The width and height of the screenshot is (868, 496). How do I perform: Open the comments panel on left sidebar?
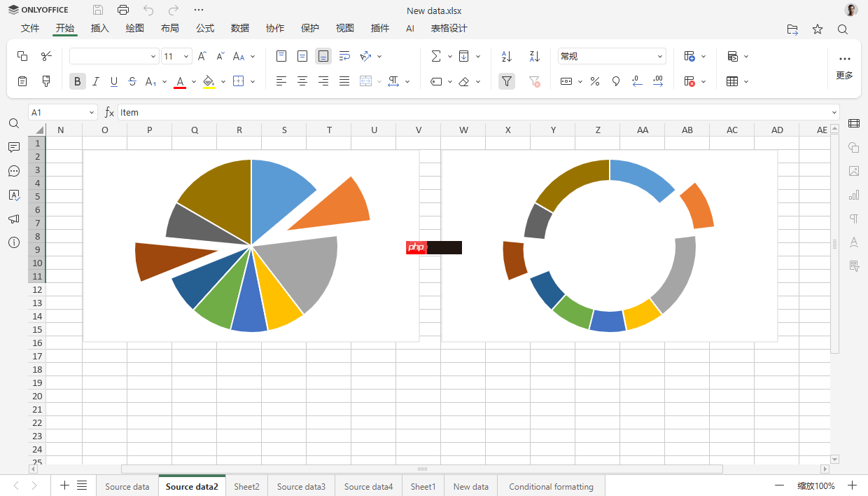coord(13,147)
